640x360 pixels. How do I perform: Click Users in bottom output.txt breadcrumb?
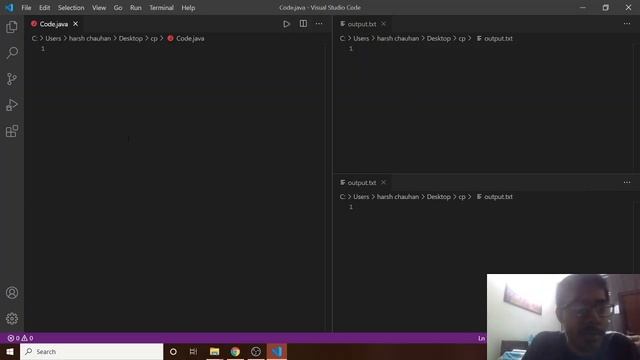point(361,197)
